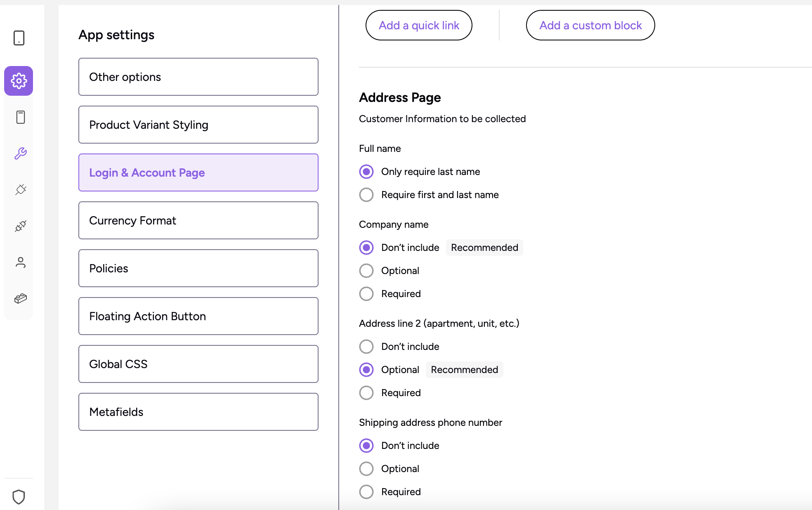This screenshot has height=510, width=812.
Task: Open the connected plugs integrations icon
Action: point(20,226)
